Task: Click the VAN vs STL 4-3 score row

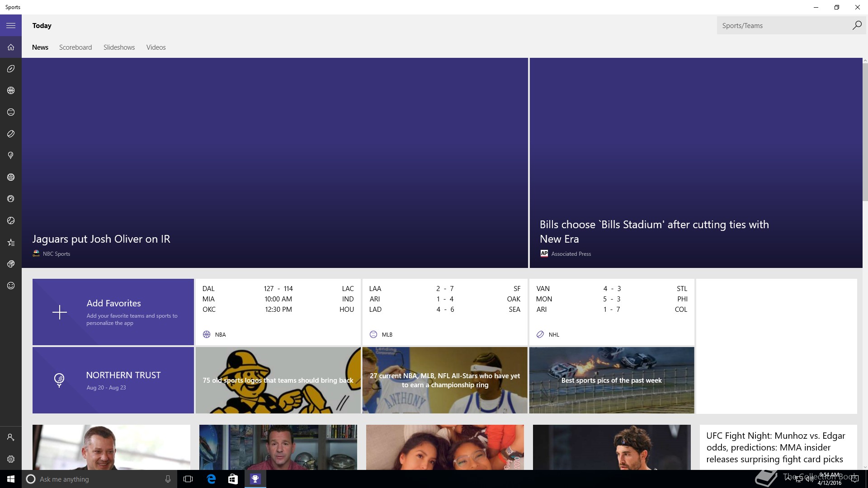Action: 612,289
